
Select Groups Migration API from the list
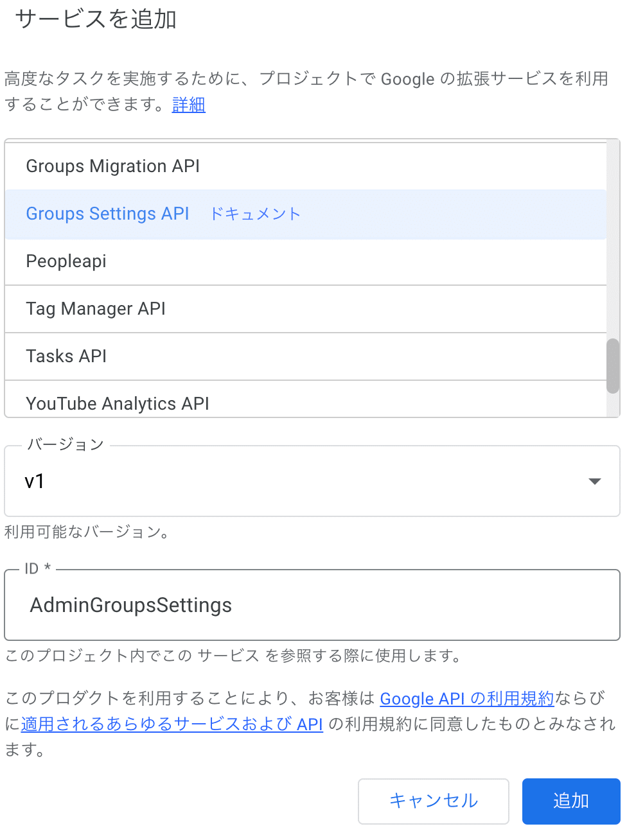[x=306, y=166]
